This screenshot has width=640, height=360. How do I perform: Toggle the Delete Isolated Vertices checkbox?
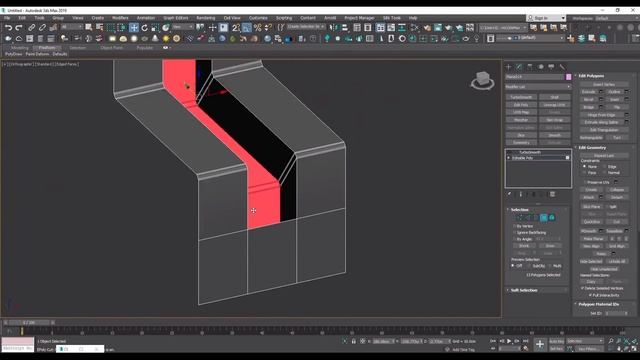582,288
